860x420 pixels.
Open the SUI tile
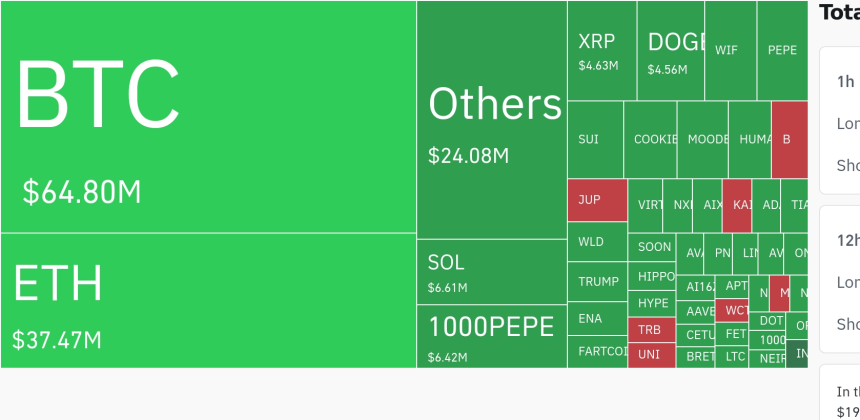595,139
